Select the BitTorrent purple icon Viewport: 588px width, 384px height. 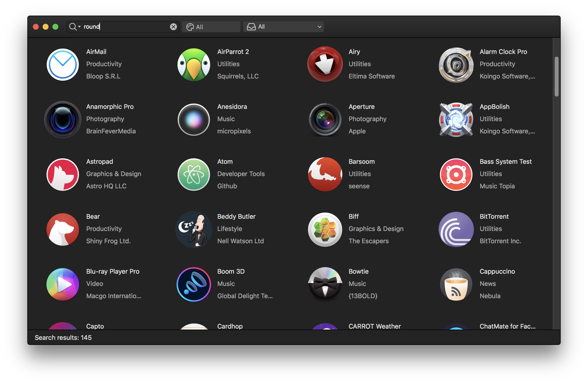[x=456, y=230]
